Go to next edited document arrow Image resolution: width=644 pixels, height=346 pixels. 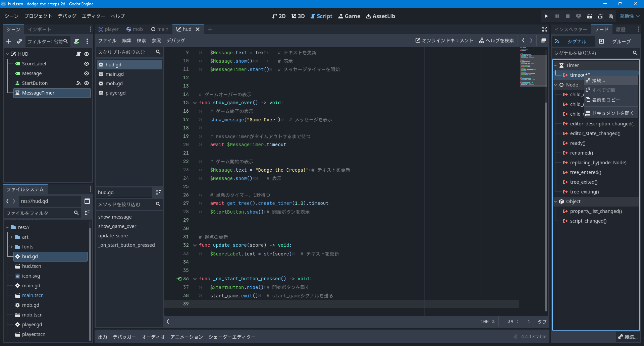(x=531, y=41)
